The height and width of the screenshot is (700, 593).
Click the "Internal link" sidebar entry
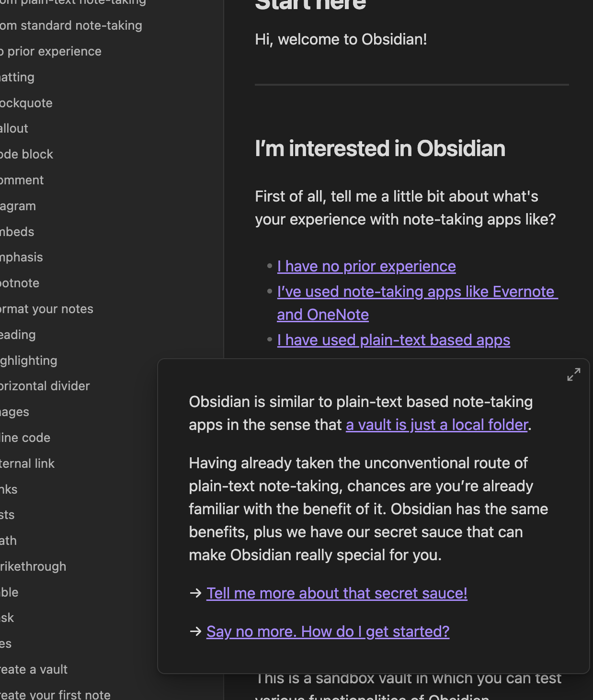point(27,463)
